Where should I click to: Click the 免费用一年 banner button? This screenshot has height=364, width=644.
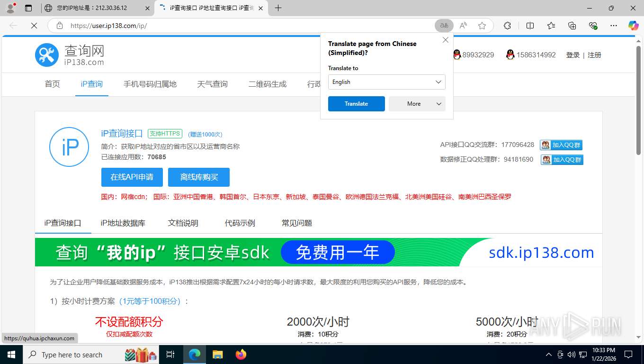(x=338, y=252)
